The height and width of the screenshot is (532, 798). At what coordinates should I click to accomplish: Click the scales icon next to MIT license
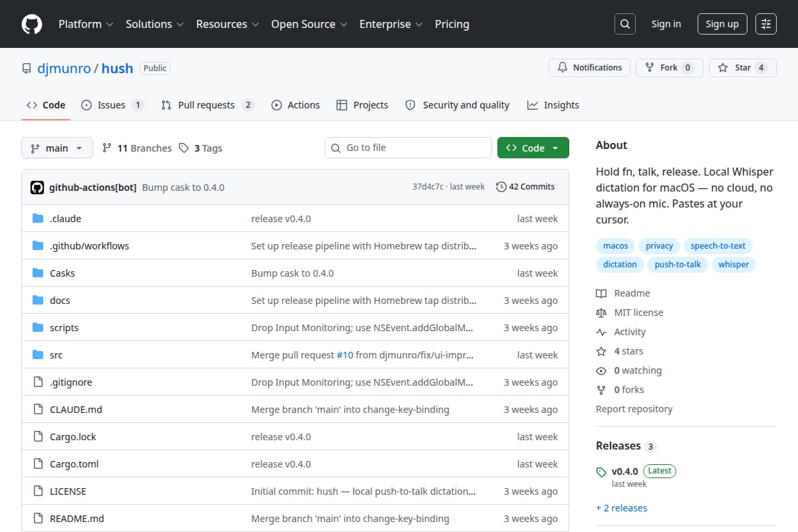click(601, 313)
